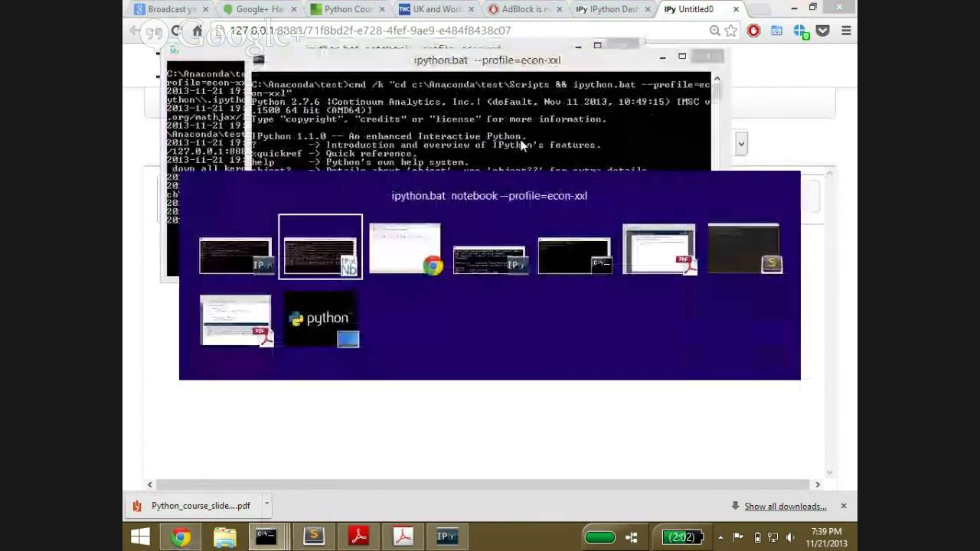Click the extension icon with green badge
The image size is (980, 551).
coord(800,31)
